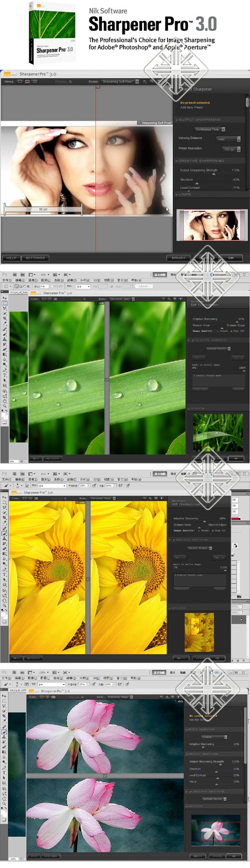The image size is (250, 868).
Task: Click the Ps logo in sunflower Photoshop window
Action: [x=5, y=474]
